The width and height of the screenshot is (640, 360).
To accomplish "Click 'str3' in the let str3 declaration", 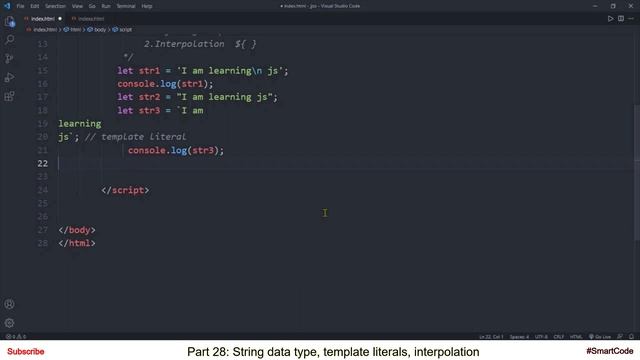I will click(x=149, y=111).
